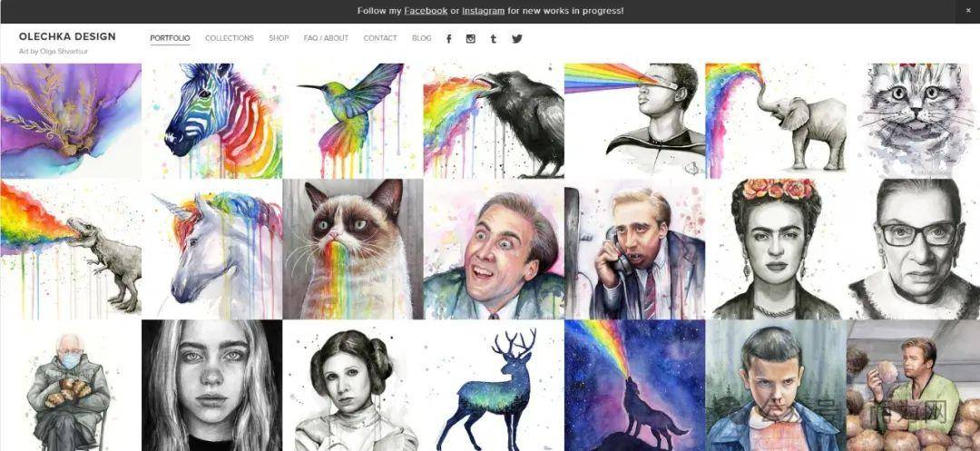
Task: Visit the BLOG link
Action: pyautogui.click(x=422, y=38)
